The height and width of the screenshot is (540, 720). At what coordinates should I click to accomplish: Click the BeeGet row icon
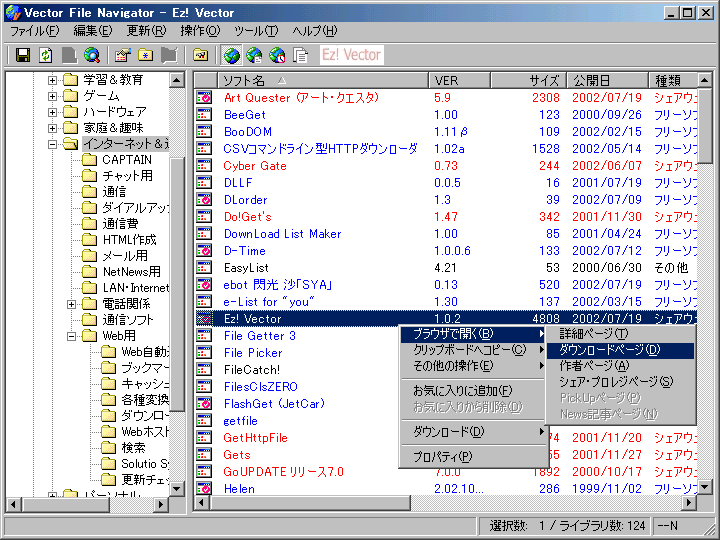point(204,115)
